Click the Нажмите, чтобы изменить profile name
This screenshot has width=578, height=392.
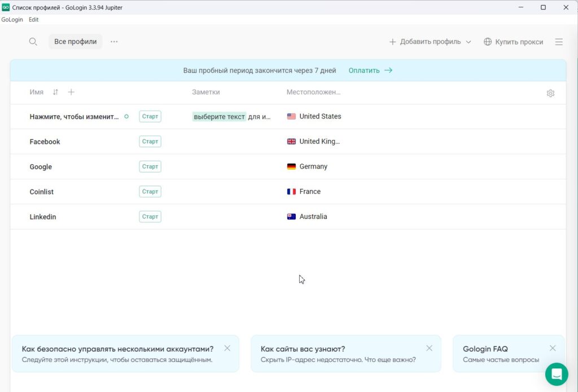point(74,117)
